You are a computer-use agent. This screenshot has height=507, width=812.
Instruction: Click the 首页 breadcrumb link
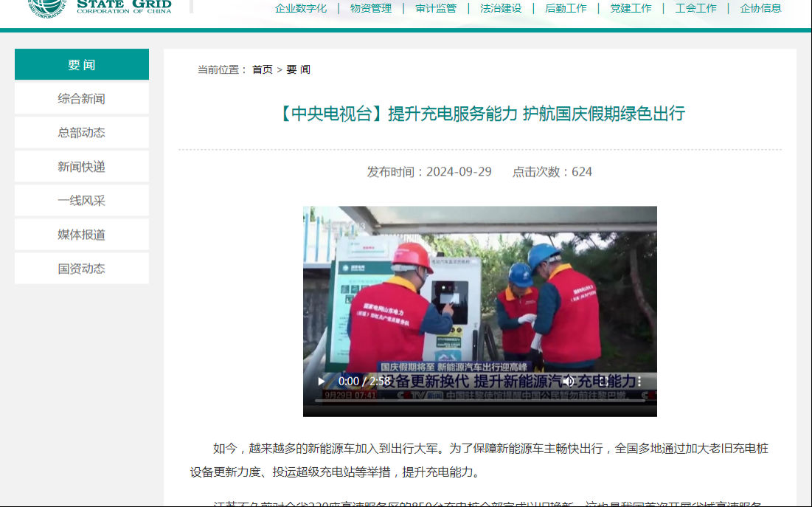tap(262, 69)
